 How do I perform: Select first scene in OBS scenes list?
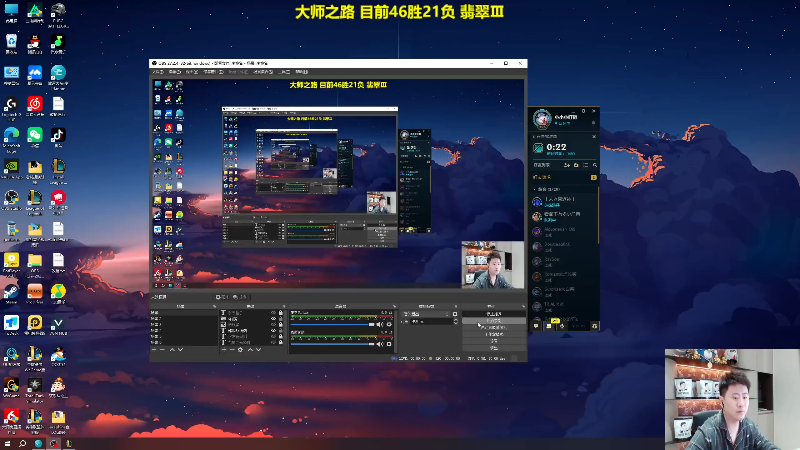[x=184, y=312]
